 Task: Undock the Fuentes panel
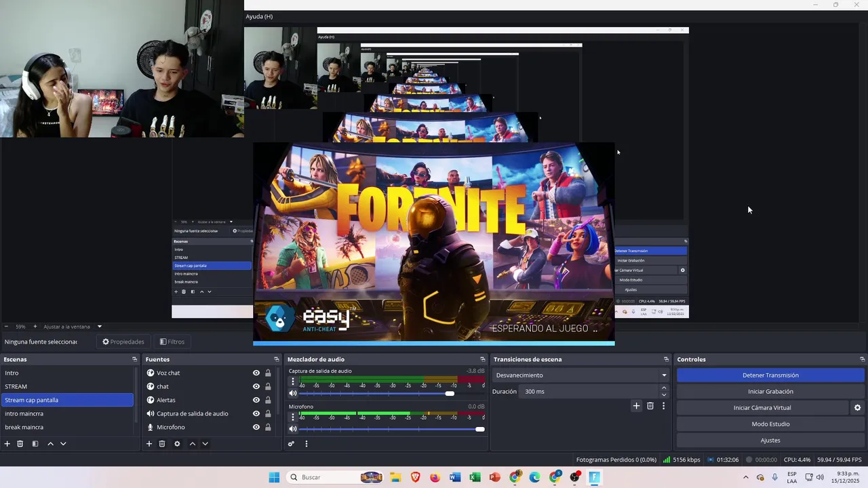pyautogui.click(x=276, y=359)
